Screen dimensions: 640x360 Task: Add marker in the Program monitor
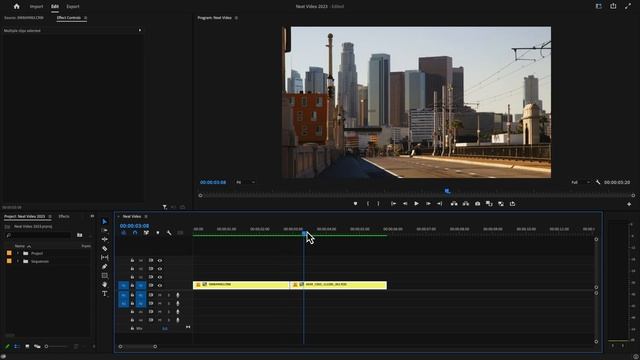pyautogui.click(x=356, y=204)
